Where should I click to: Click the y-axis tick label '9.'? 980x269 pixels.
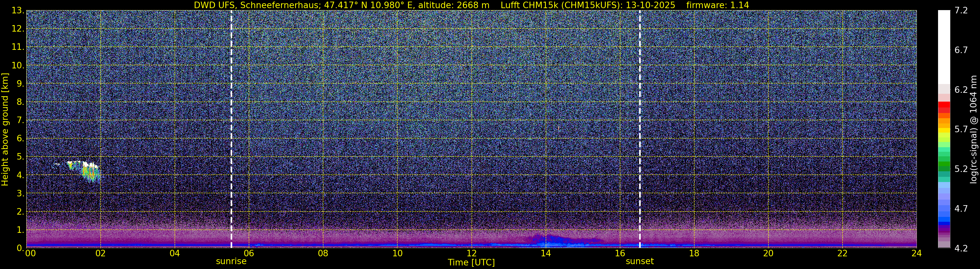(x=20, y=84)
